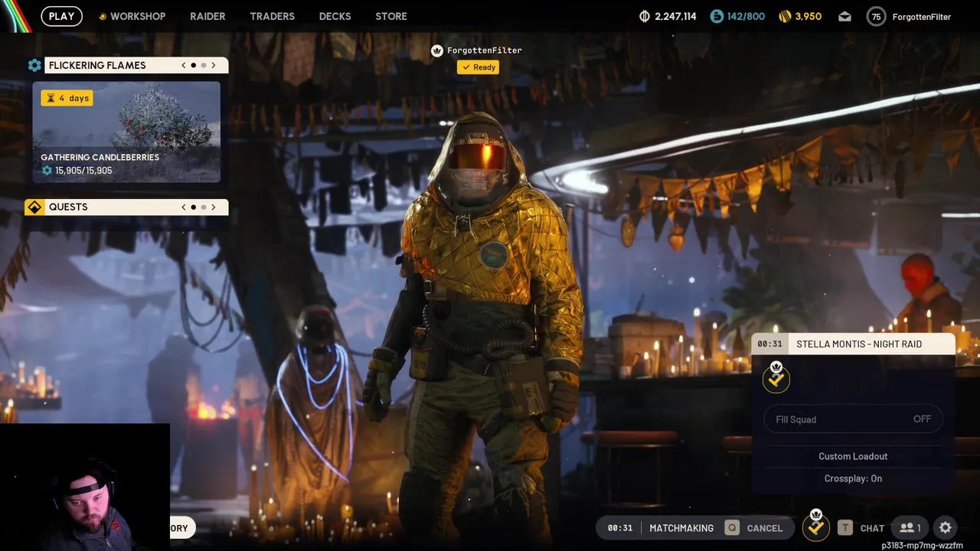980x551 pixels.
Task: Open Custom Loadout option
Action: point(853,456)
